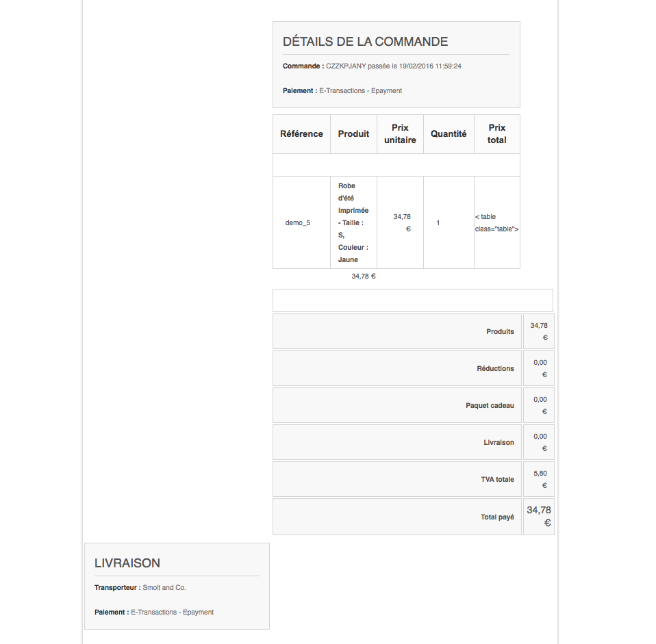Click the TVA totale row label

pyautogui.click(x=497, y=480)
